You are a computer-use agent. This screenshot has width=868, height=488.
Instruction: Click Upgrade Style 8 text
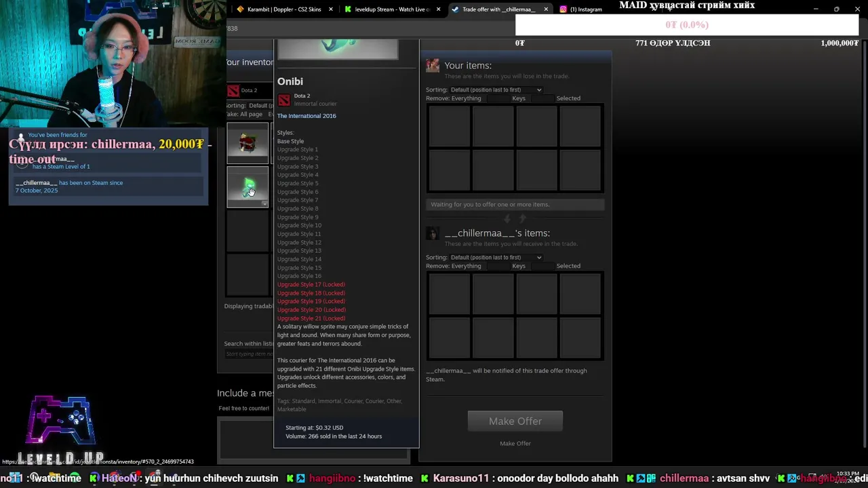point(297,209)
